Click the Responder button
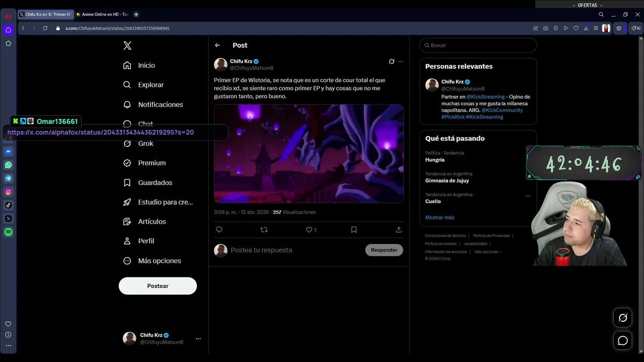Viewport: 644px width, 362px height. tap(384, 250)
